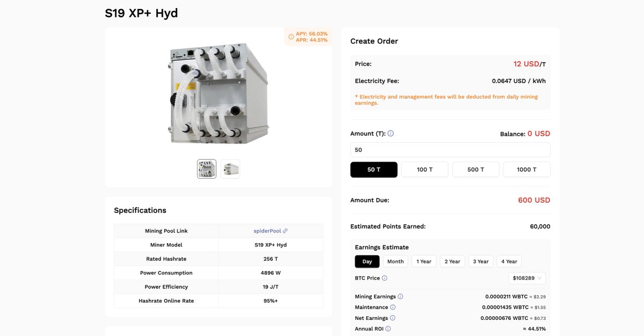The height and width of the screenshot is (336, 644).
Task: Select the first miner front-view thumbnail
Action: (x=207, y=169)
